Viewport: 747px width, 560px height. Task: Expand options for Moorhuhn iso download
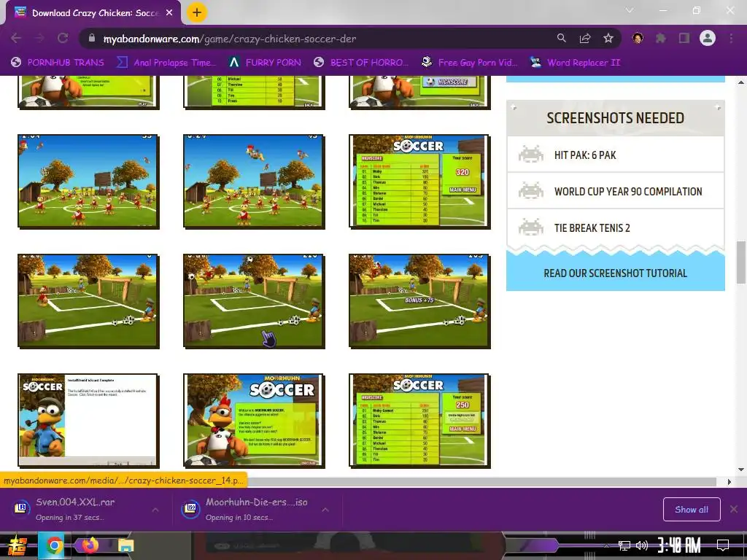click(325, 510)
